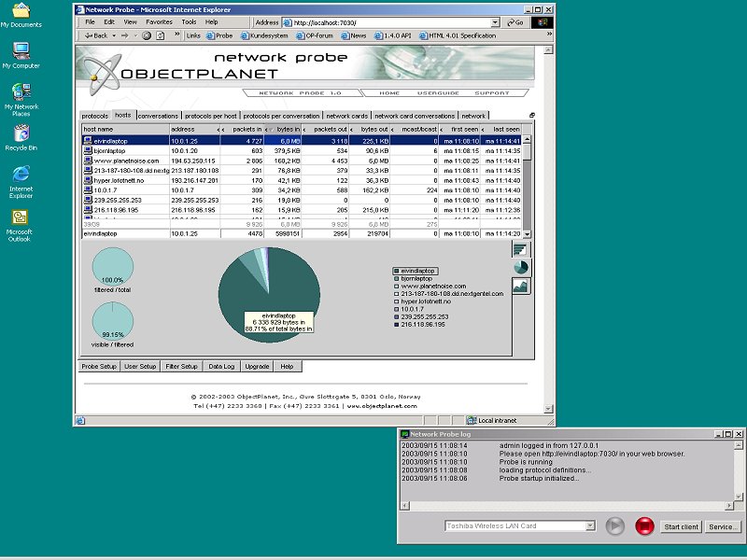Screen dimensions: 747x560
Task: Click the host icon of hyper.lofotnett.no row
Action: point(88,180)
